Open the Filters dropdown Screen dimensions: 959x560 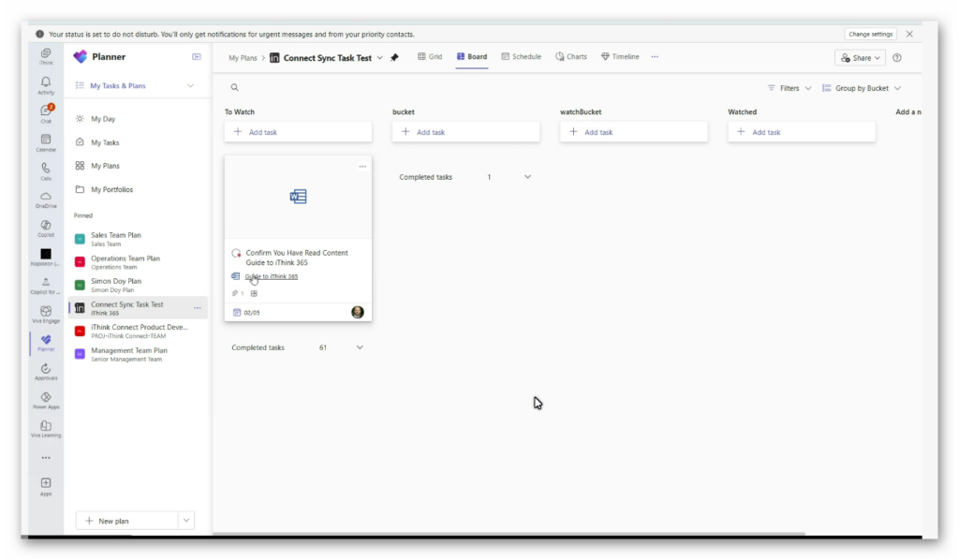click(x=789, y=88)
